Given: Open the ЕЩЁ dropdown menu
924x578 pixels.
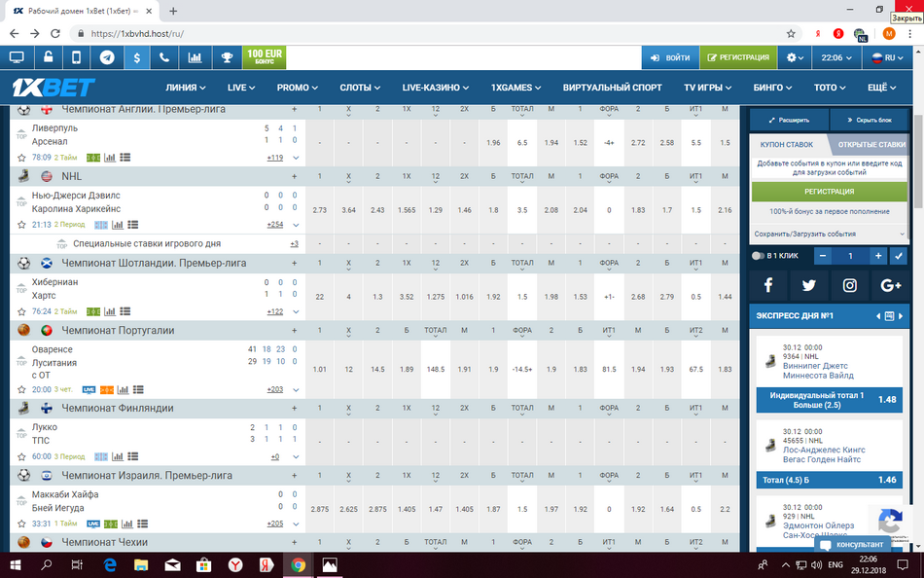Looking at the screenshot, I should point(881,88).
